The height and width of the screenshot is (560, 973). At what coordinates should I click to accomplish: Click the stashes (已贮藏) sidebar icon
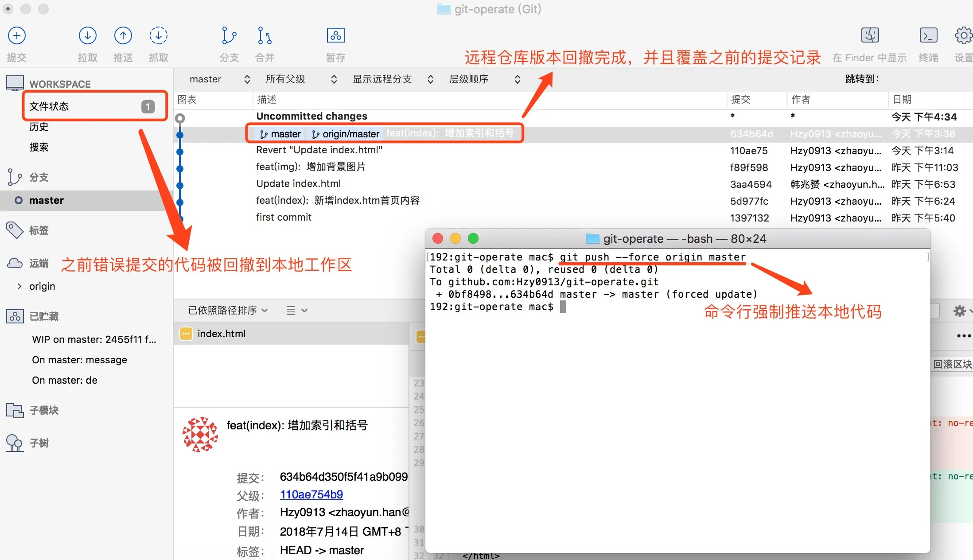pos(15,316)
